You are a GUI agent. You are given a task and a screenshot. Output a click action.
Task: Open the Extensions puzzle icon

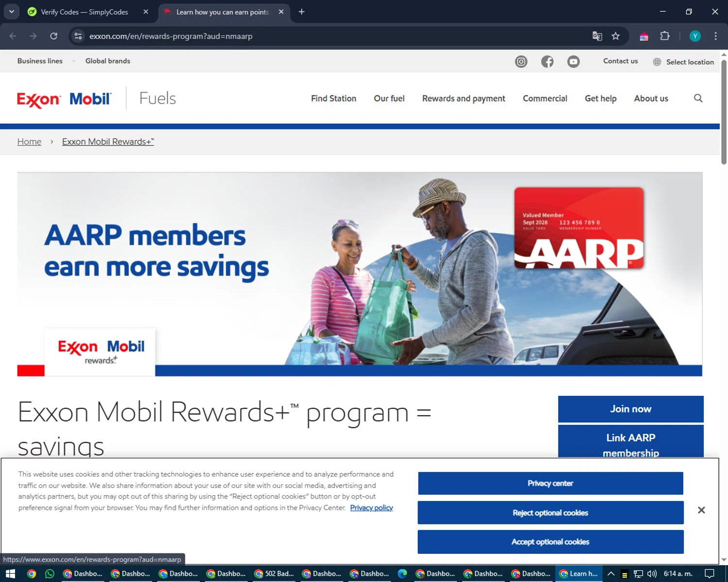tap(665, 36)
